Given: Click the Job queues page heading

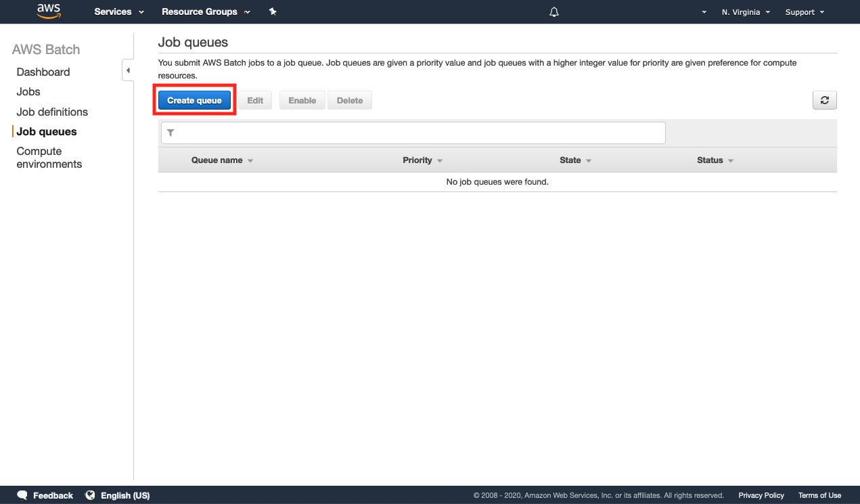Looking at the screenshot, I should coord(193,42).
